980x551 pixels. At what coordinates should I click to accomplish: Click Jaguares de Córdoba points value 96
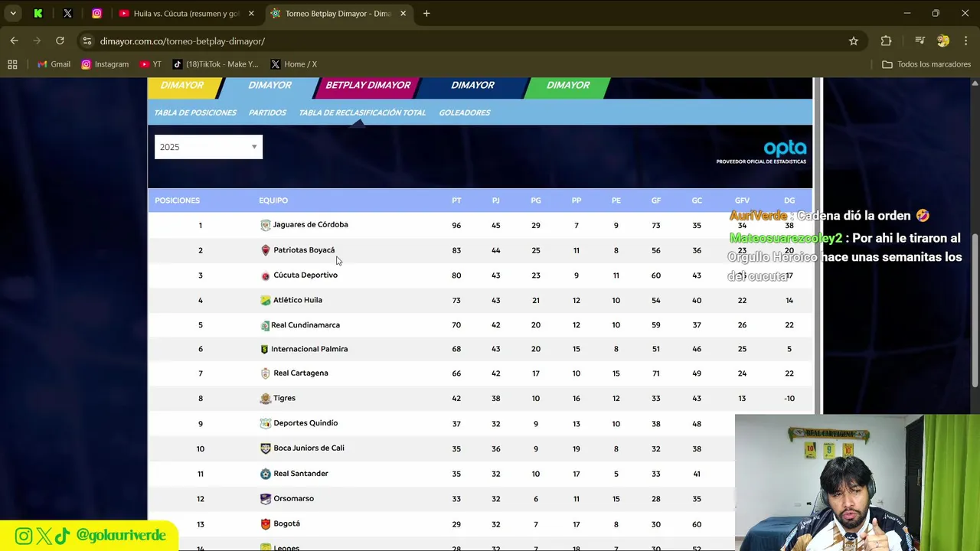(456, 226)
